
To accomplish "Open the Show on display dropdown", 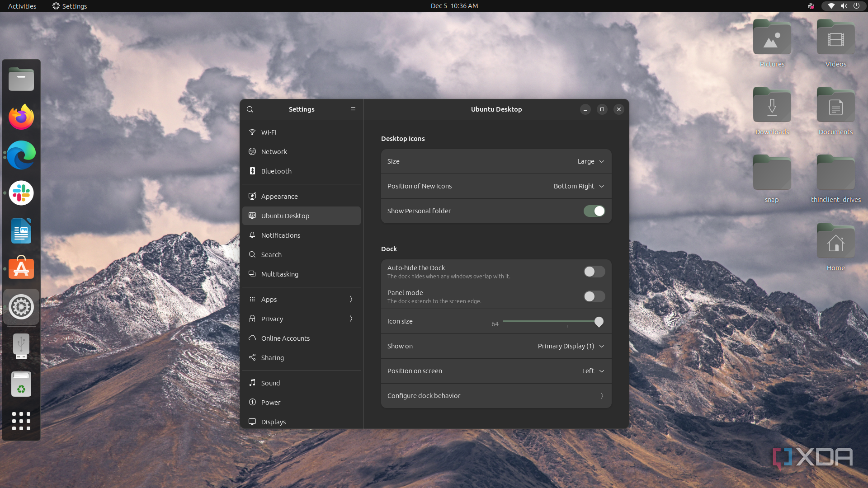I will [571, 346].
